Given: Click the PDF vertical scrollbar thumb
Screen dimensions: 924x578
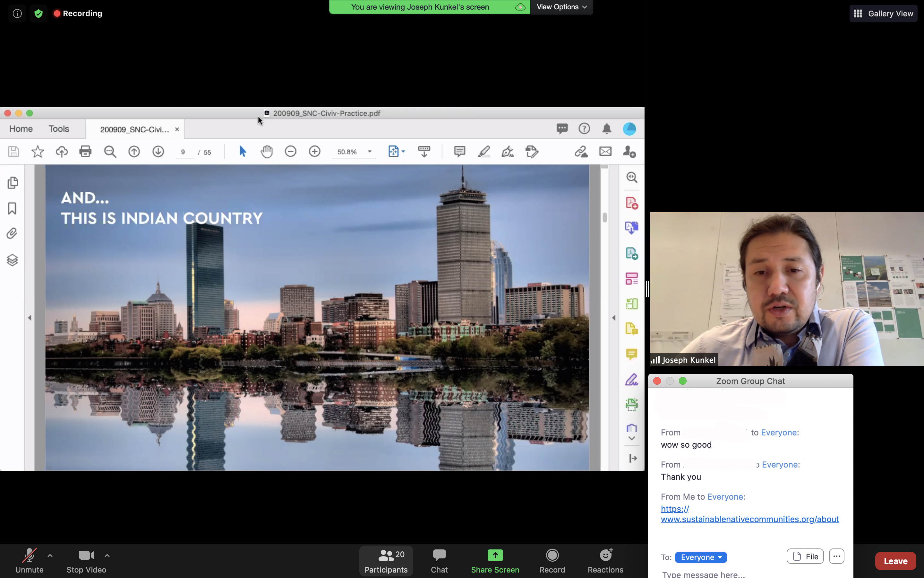Looking at the screenshot, I should coord(605,217).
